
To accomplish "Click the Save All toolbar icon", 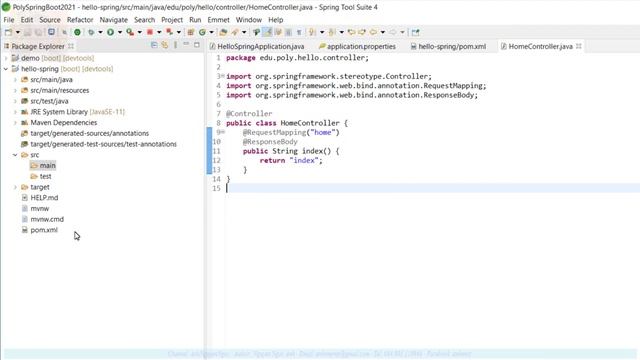I will tap(38, 32).
